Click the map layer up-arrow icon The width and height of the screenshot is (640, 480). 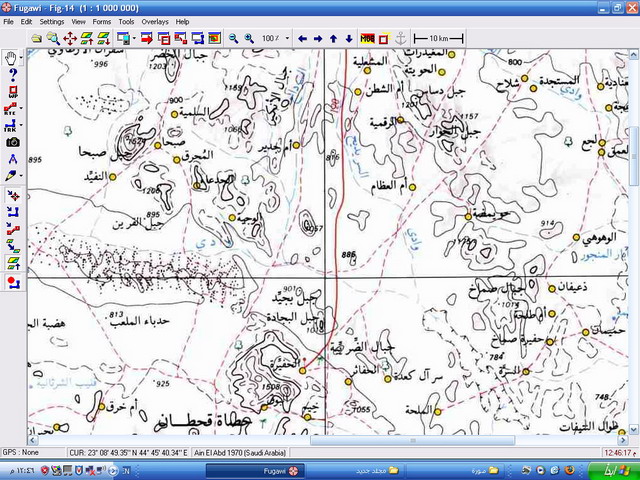tap(87, 39)
